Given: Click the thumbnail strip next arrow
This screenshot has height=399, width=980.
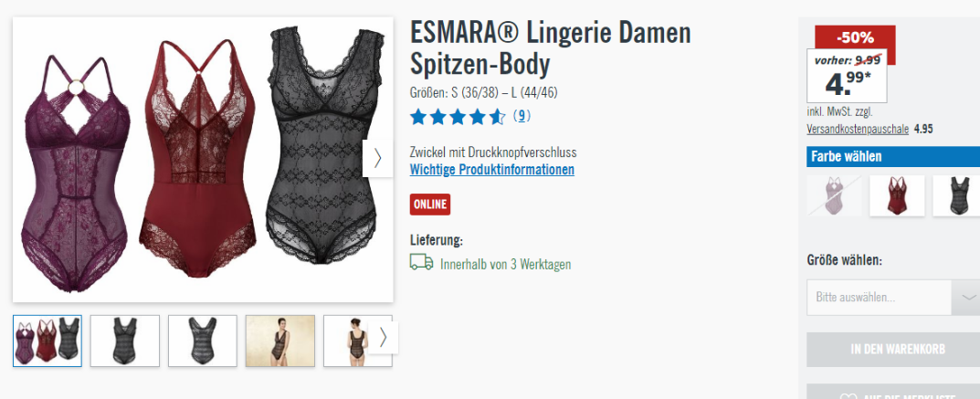Looking at the screenshot, I should tap(383, 337).
